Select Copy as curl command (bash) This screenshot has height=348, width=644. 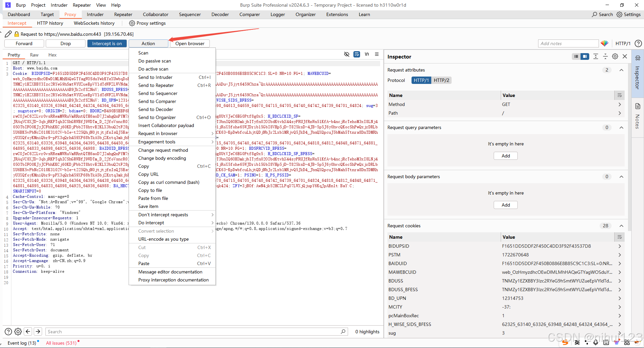click(x=172, y=182)
